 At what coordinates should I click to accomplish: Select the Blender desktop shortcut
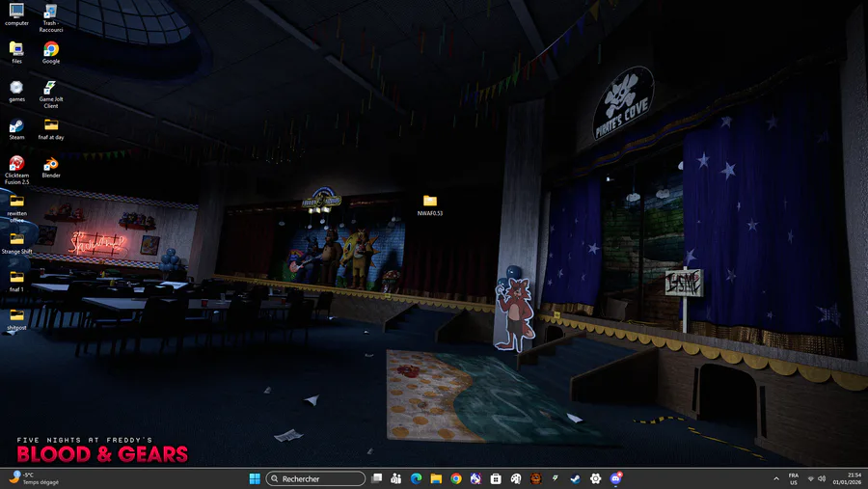pyautogui.click(x=51, y=167)
